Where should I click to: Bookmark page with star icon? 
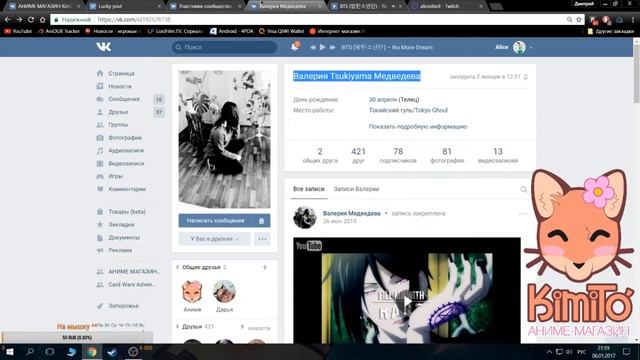coord(579,20)
